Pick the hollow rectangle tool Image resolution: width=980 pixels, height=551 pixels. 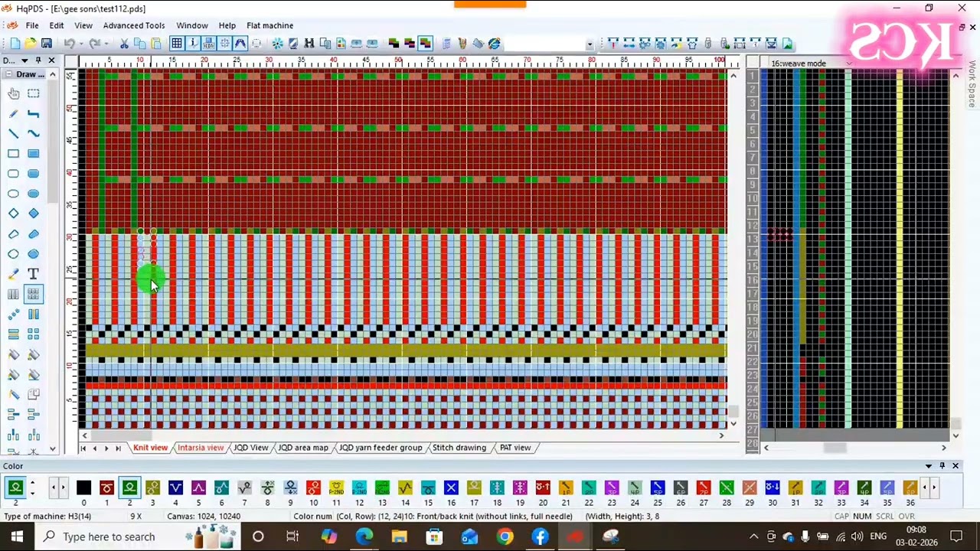coord(14,153)
